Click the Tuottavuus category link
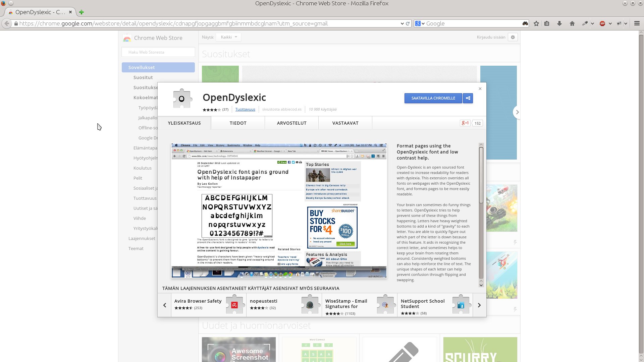The image size is (644, 362). pyautogui.click(x=245, y=109)
